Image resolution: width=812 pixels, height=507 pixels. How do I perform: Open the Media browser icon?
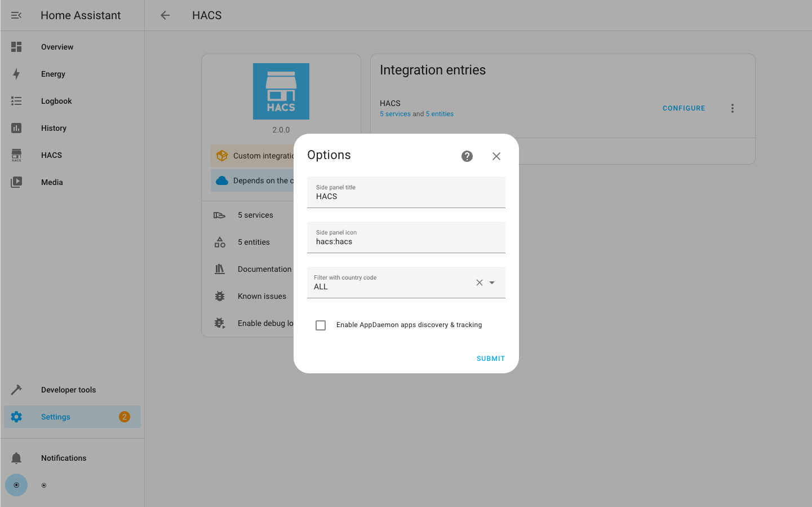[x=16, y=182]
